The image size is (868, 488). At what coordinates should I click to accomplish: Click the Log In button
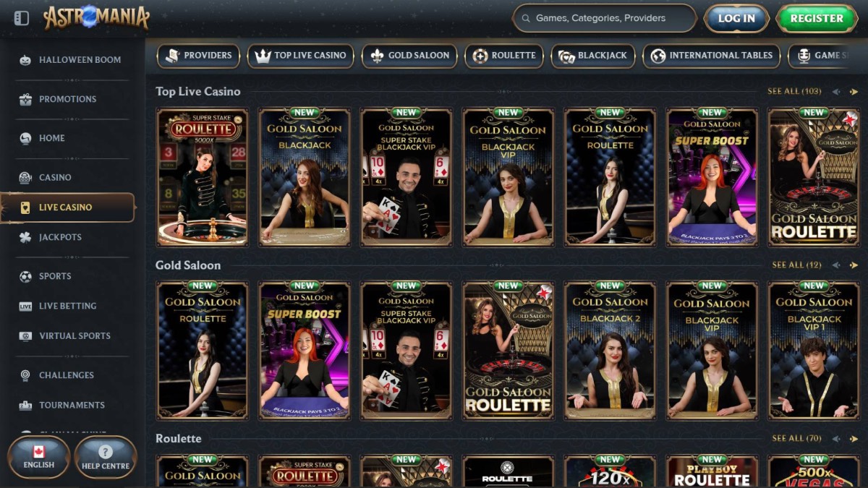click(x=736, y=19)
